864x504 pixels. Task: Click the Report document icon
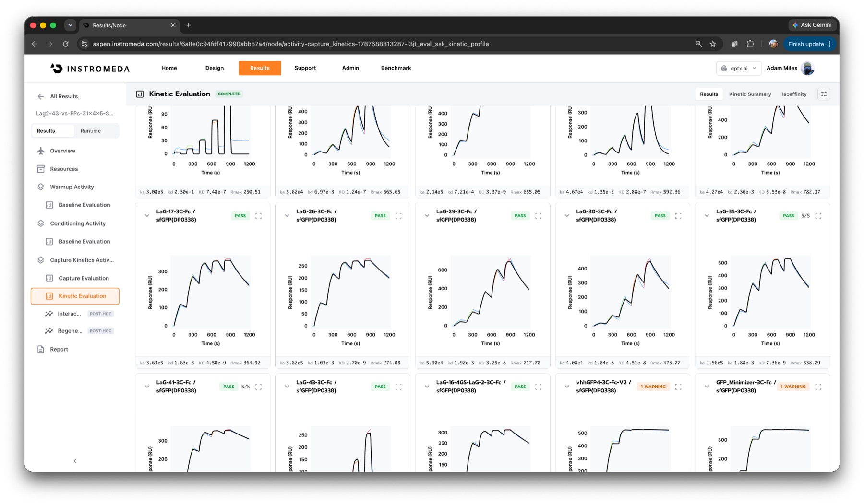(x=41, y=349)
